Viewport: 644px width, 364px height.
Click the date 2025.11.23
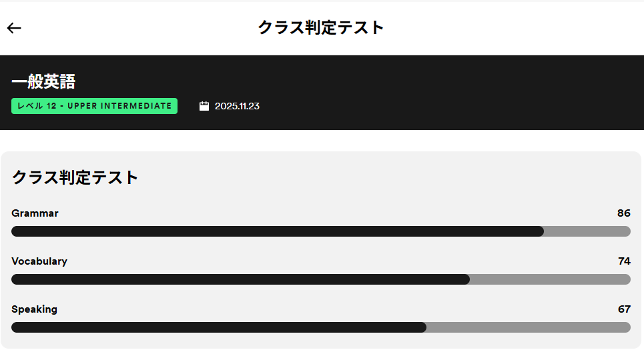point(237,106)
